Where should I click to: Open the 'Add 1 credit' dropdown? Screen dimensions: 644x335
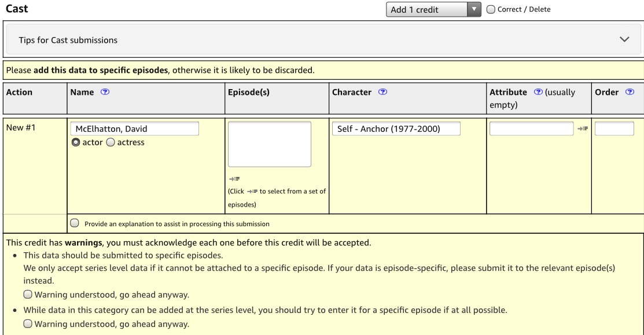(434, 10)
